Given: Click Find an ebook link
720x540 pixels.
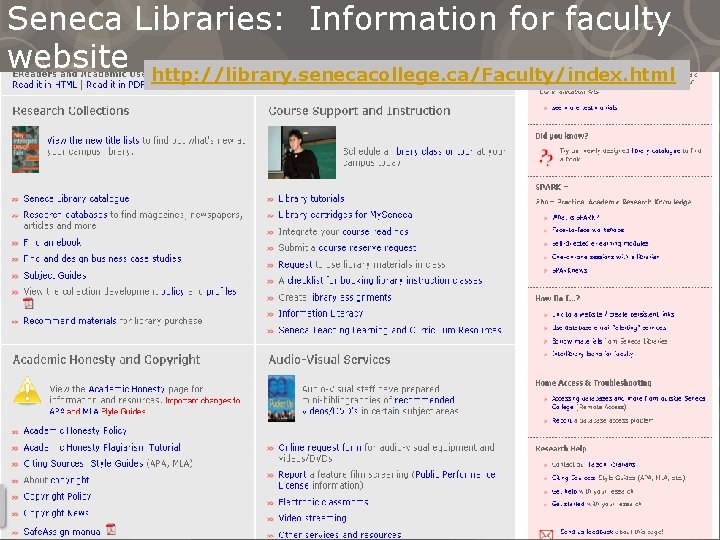Looking at the screenshot, I should pyautogui.click(x=52, y=242).
